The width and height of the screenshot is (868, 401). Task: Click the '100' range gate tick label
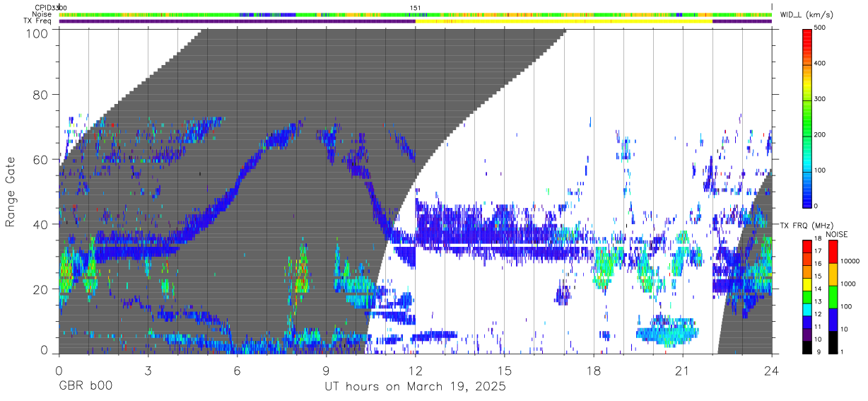tap(37, 33)
